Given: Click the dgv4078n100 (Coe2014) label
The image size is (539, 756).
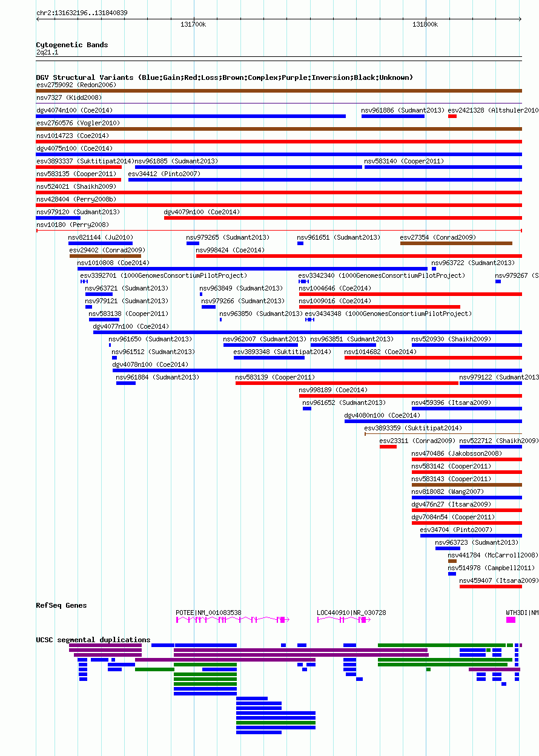Looking at the screenshot, I should pyautogui.click(x=150, y=364).
